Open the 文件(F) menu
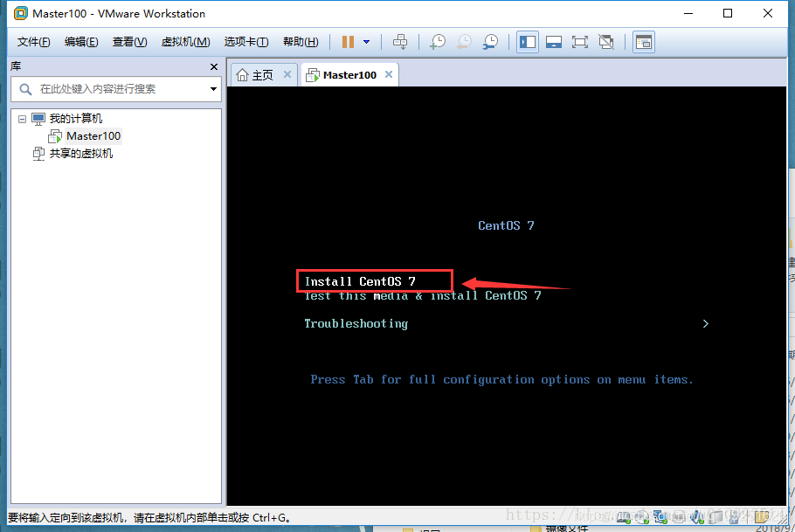This screenshot has height=532, width=795. (x=33, y=42)
